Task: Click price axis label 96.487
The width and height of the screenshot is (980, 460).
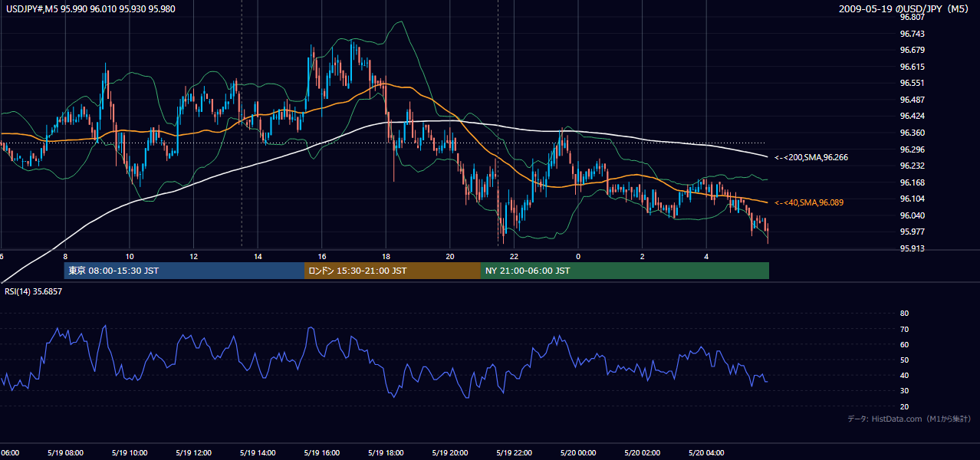Action: click(x=913, y=100)
